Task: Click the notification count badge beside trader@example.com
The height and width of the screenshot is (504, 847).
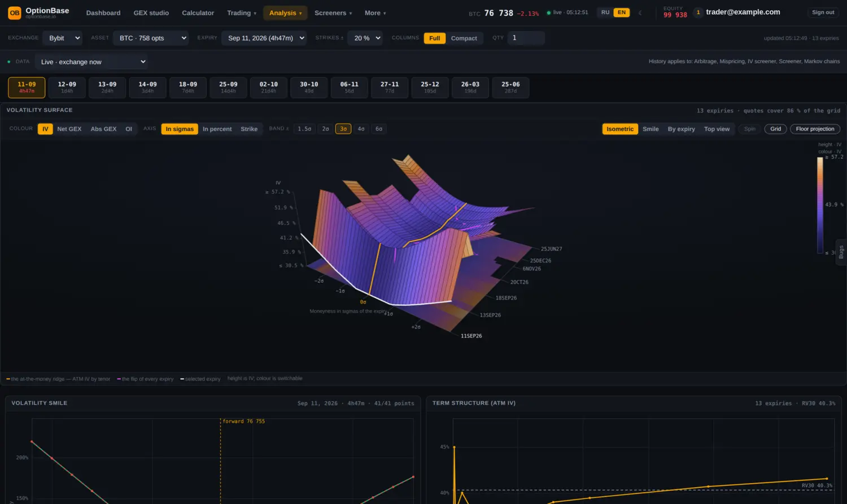Action: 698,12
